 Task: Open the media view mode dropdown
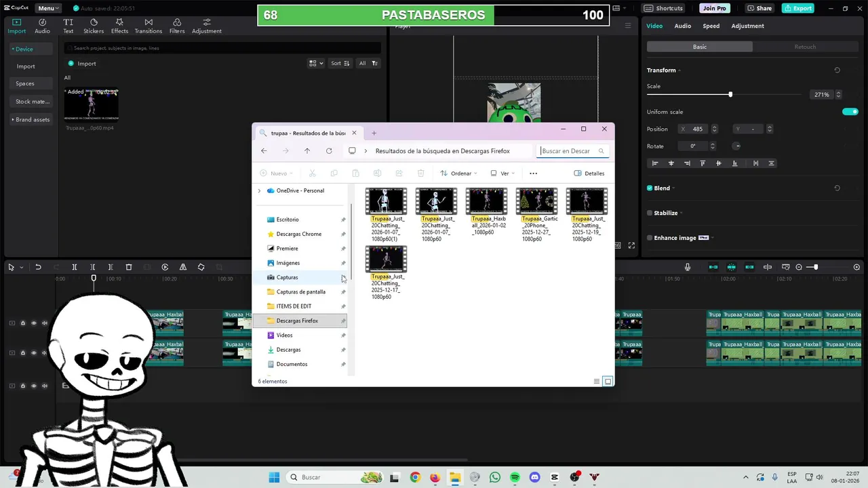click(316, 63)
